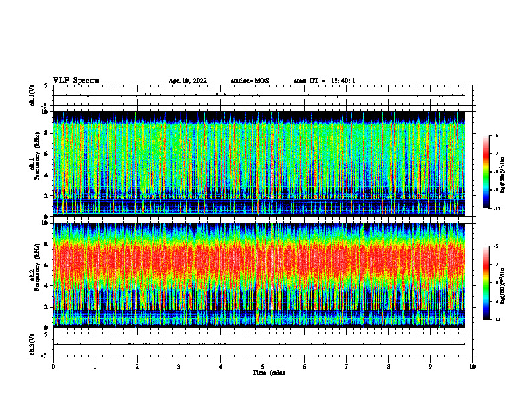Click the "1" tick on the time axis
Image resolution: width=532 pixels, height=411 pixels.
tap(95, 367)
